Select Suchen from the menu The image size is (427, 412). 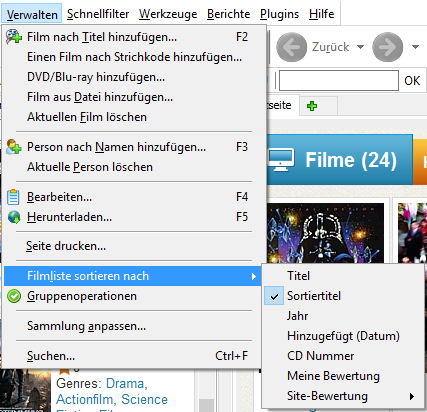click(x=133, y=356)
